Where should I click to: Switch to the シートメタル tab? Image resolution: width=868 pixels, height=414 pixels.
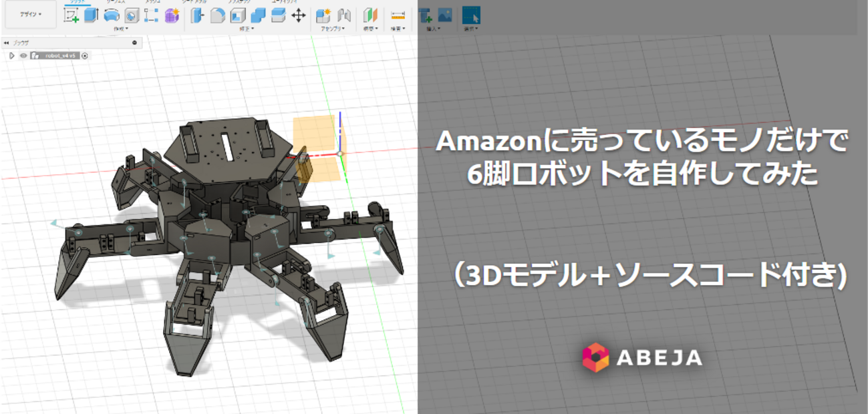tap(196, 2)
